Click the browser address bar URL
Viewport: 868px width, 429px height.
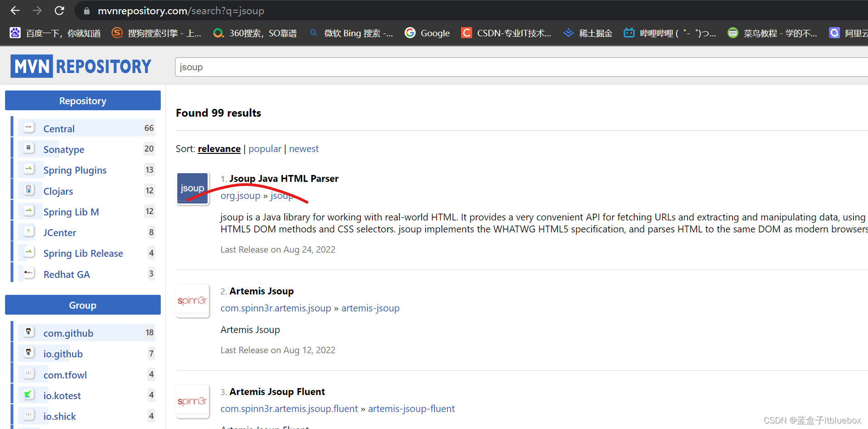181,11
